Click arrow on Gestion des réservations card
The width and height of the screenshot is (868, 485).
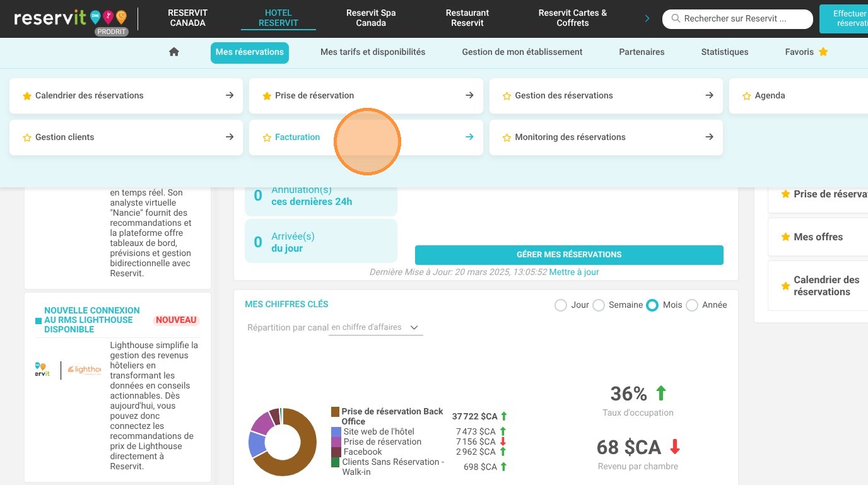coord(710,95)
